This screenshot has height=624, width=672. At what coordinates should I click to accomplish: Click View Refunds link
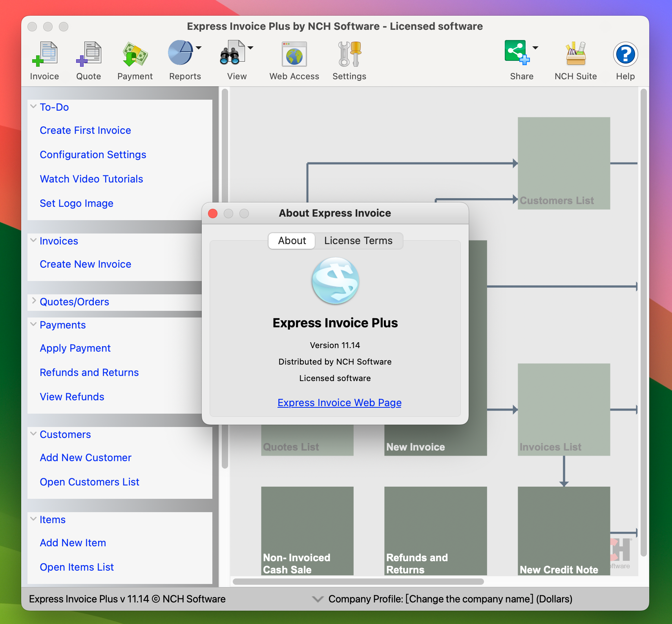tap(72, 397)
